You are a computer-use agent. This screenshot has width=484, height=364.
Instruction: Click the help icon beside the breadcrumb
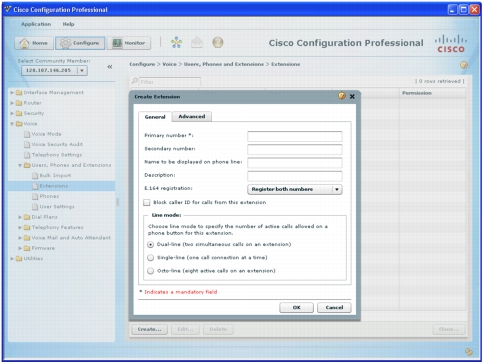coord(464,65)
